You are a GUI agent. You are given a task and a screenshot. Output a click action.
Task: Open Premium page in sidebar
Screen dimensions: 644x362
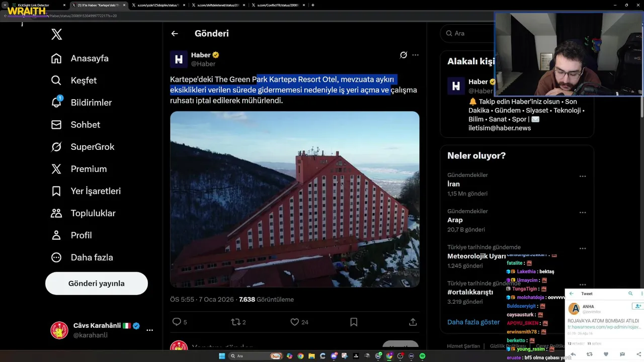pos(79,169)
